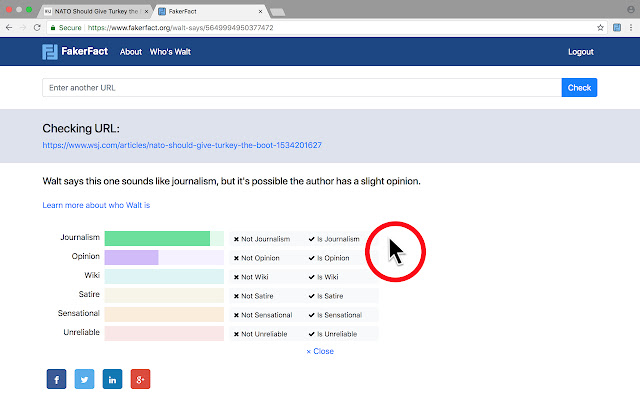Click the FakerFact brand name

coord(84,51)
